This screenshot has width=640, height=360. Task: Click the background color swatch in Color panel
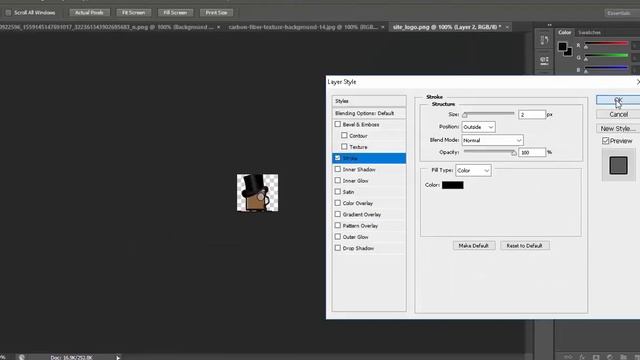tap(569, 52)
